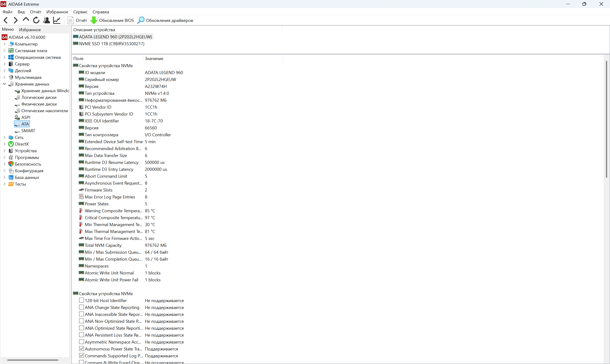
Task: Click Обновления драйверов magnifier icon
Action: tap(141, 20)
